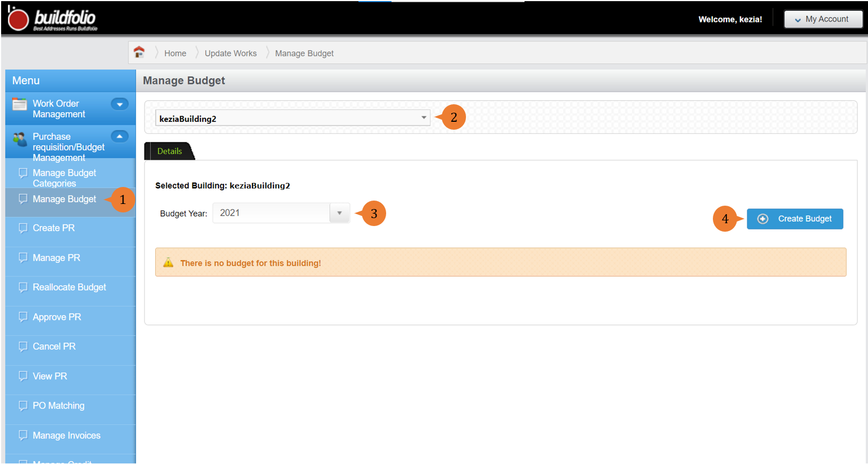Click the Manage Budget item icon
Image resolution: width=868 pixels, height=464 pixels.
click(x=23, y=199)
